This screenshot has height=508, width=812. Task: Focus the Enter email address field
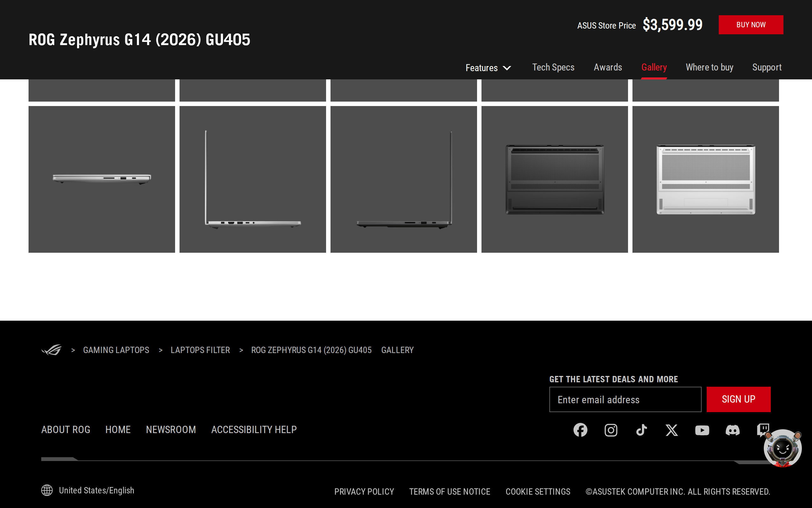(x=625, y=399)
